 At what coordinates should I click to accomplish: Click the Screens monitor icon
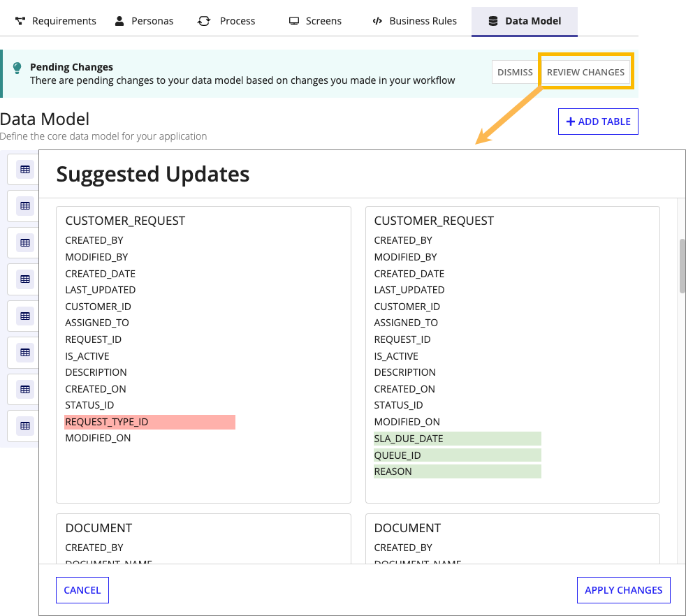click(294, 21)
